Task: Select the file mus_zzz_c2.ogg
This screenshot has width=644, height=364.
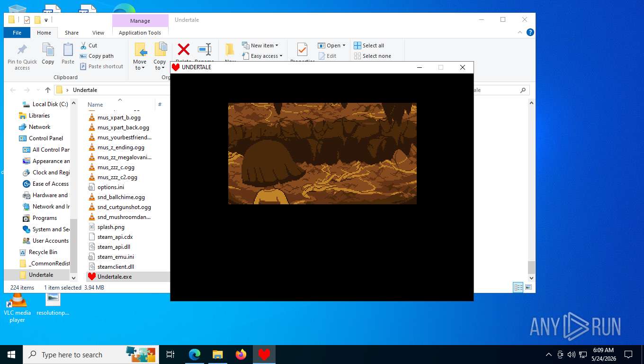Action: (x=113, y=177)
